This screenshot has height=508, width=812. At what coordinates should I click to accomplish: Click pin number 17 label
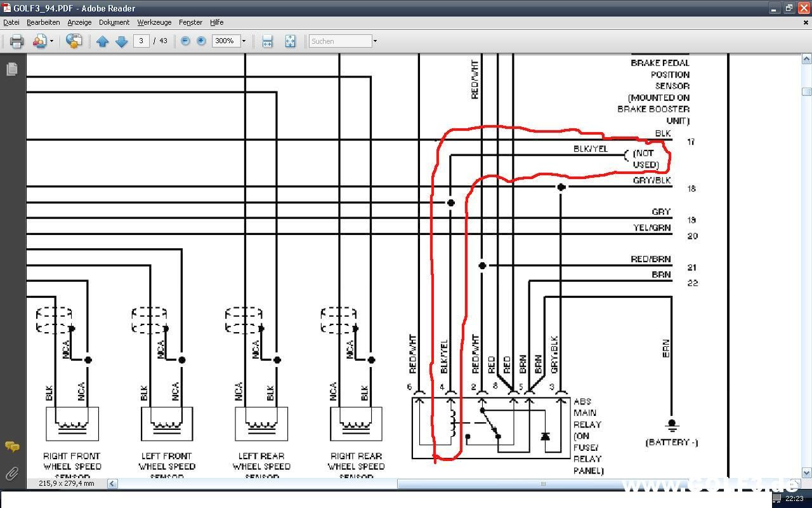(x=691, y=142)
